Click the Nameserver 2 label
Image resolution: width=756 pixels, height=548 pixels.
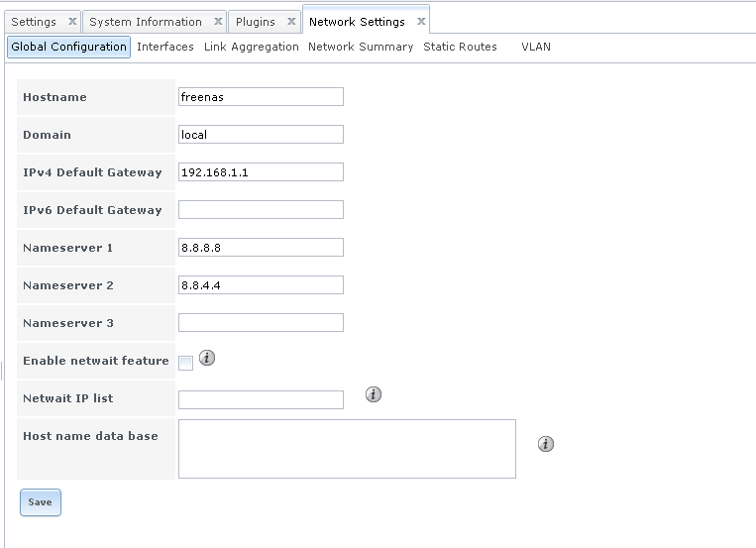(68, 285)
